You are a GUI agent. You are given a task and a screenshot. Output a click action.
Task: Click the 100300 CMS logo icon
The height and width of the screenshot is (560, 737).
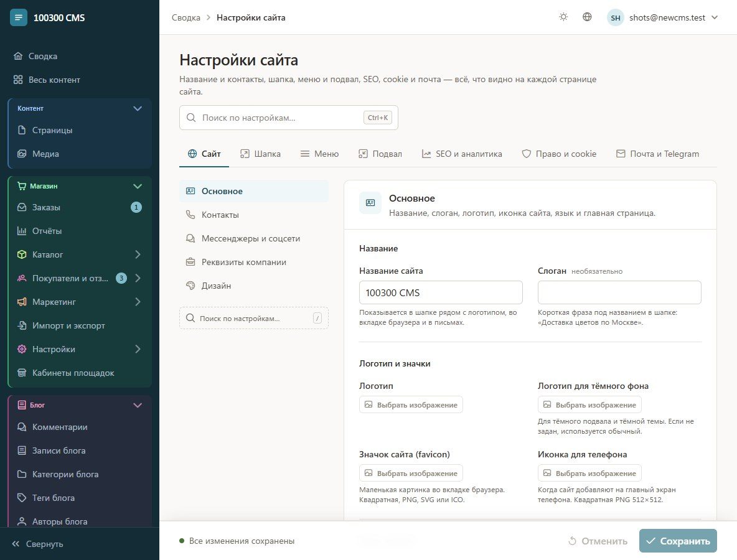[x=18, y=17]
